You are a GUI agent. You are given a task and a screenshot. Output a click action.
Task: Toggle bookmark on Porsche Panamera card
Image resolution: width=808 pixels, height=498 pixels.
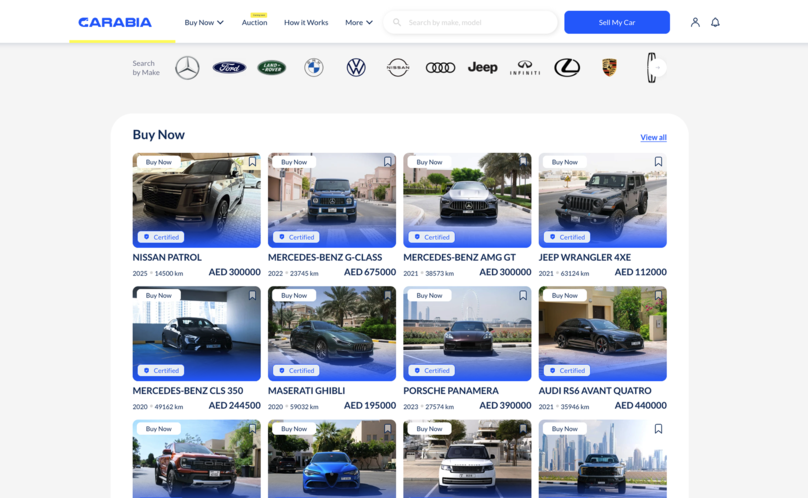pyautogui.click(x=523, y=296)
